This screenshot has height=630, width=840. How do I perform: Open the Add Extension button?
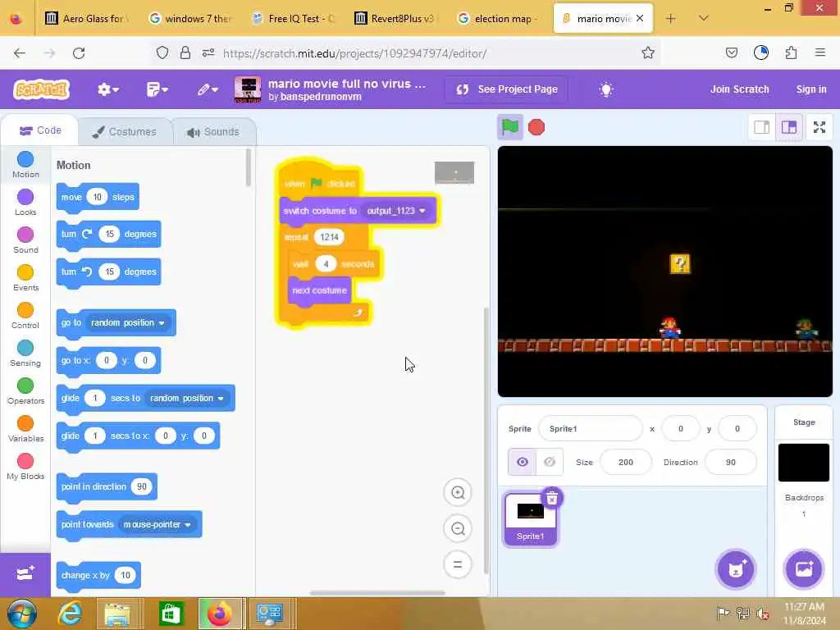click(25, 573)
